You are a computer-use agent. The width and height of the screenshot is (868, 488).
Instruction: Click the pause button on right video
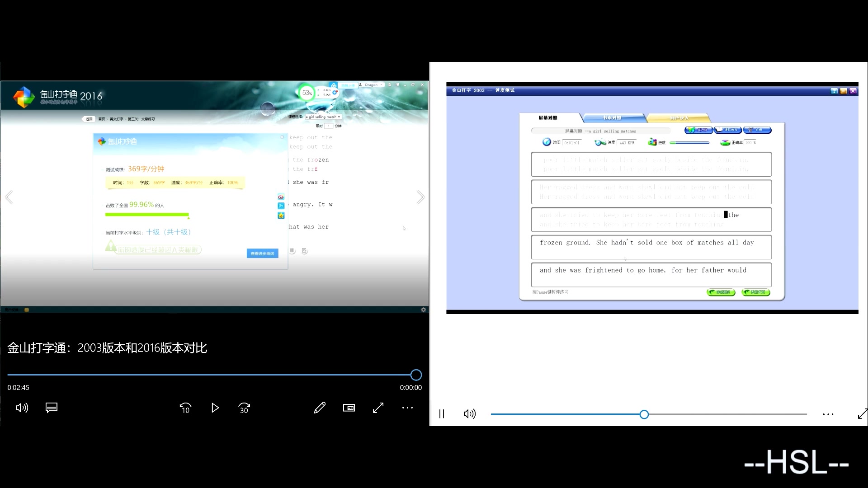point(441,414)
